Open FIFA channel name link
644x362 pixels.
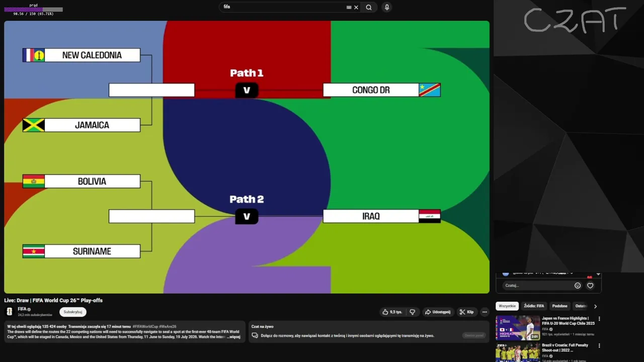coord(22,309)
